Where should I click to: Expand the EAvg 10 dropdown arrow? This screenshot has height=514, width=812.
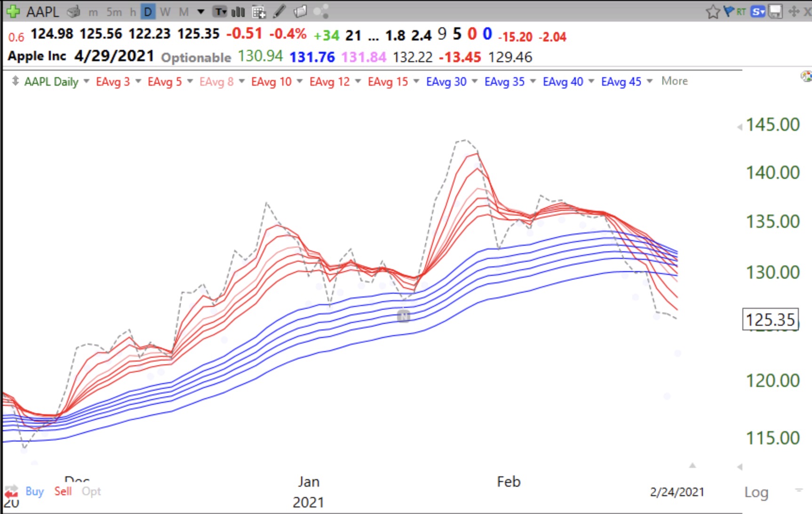point(300,81)
